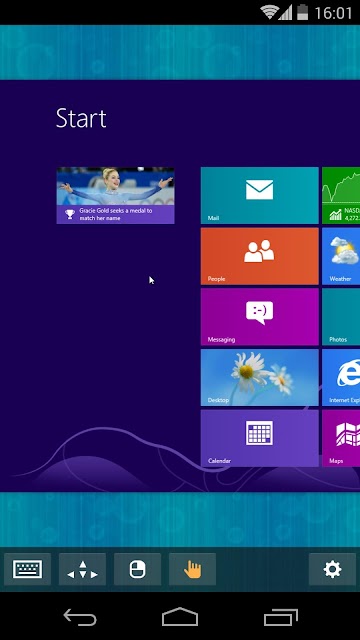
Task: Launch Internet Explorer tile
Action: pos(341,377)
